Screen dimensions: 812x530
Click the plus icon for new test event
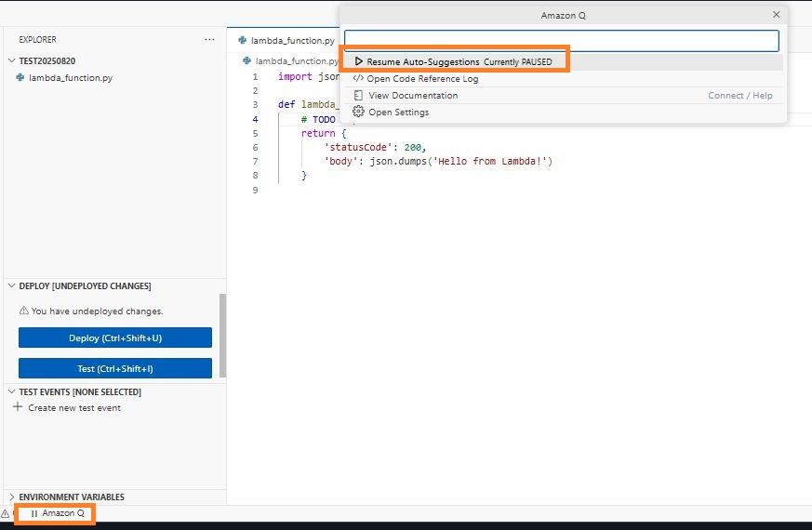(18, 407)
